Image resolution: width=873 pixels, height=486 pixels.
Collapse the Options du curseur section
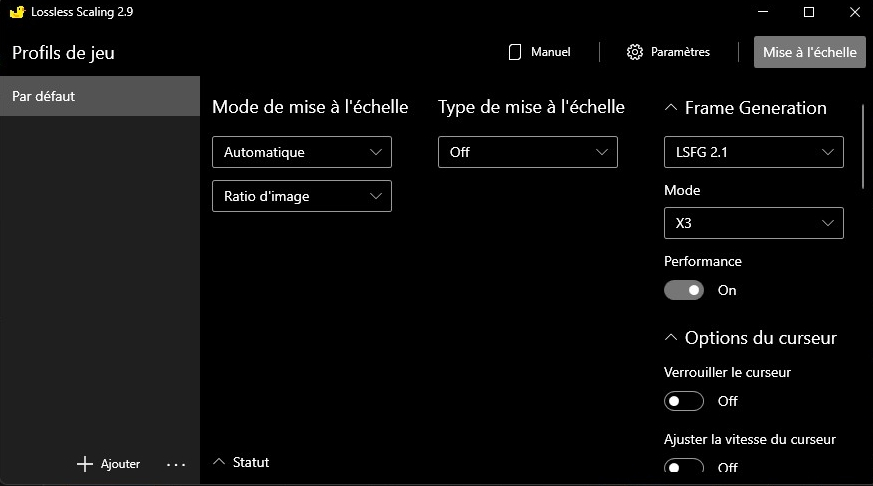(670, 338)
